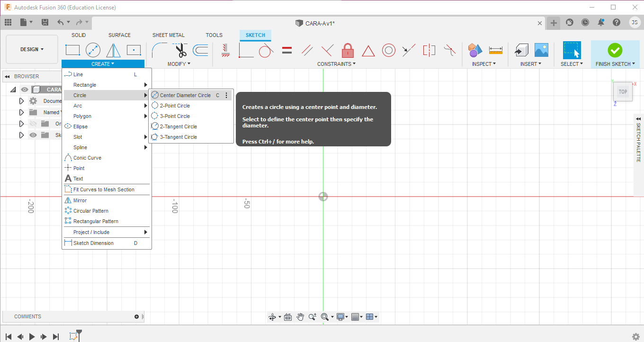Viewport: 644px width, 342px height.
Task: Open the INSPECT panel dropdown
Action: click(484, 64)
